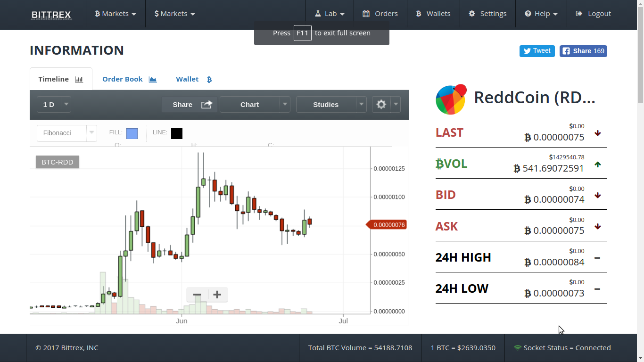644x362 pixels.
Task: Zoom in chart with plus button
Action: click(217, 295)
